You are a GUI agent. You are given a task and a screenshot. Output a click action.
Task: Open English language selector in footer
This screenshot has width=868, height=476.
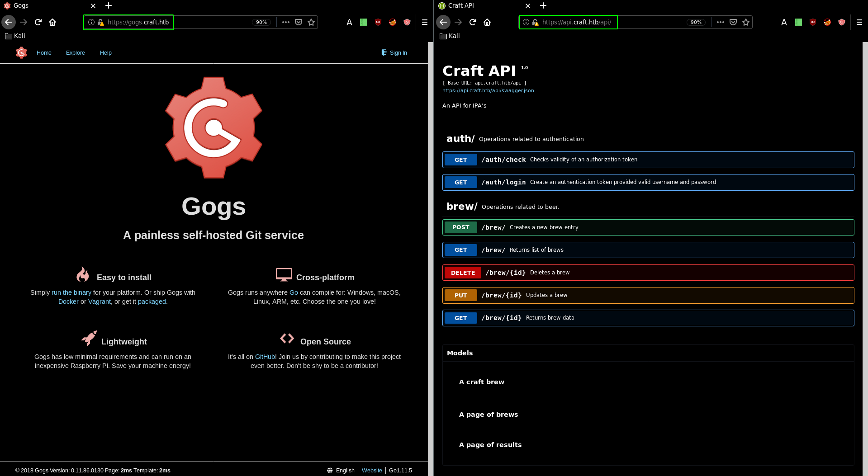pos(341,471)
